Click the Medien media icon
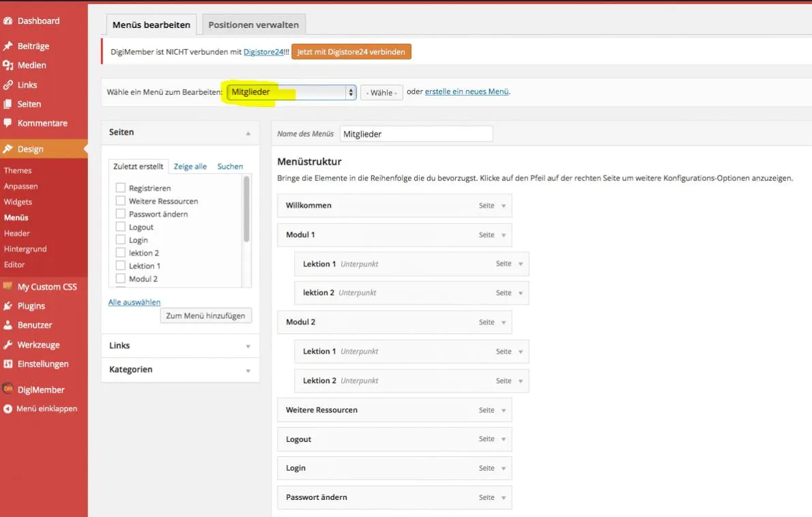Viewport: 812px width, 517px height. coord(8,66)
